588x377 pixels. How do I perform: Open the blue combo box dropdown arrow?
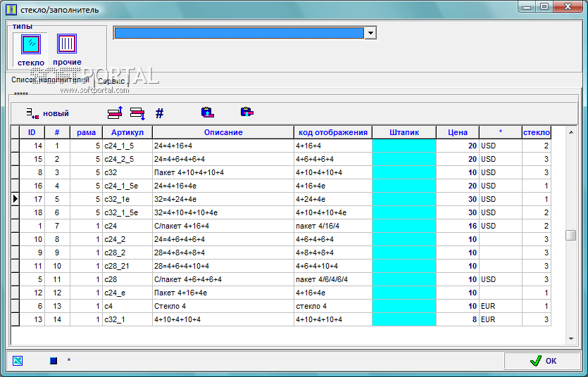coord(370,33)
